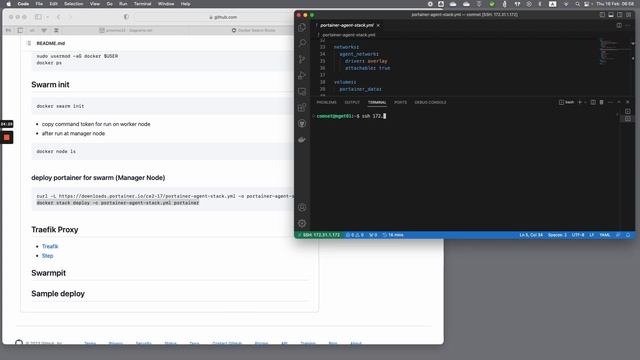Click the SSH remote indicator in status bar
The height and width of the screenshot is (360, 640).
click(318, 235)
